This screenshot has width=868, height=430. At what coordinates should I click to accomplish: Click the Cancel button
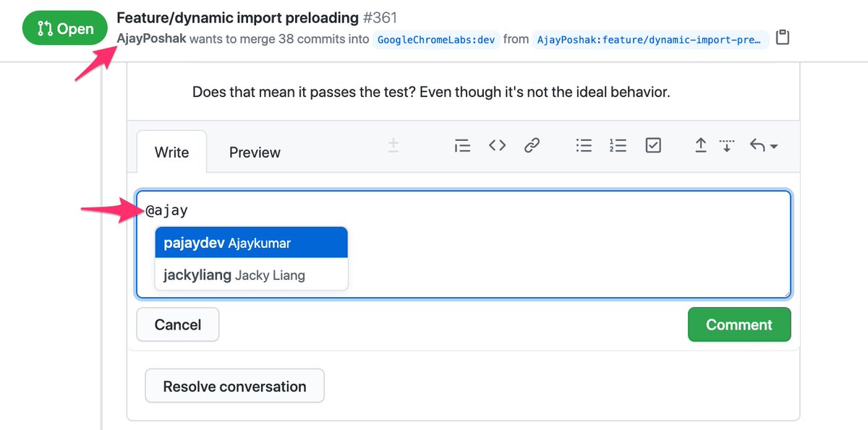coord(178,324)
